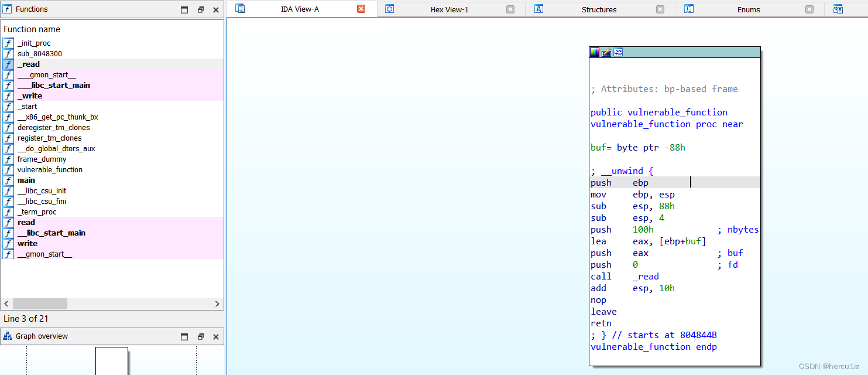This screenshot has width=868, height=375.
Task: Click the function icon beside frame_dummy
Action: pyautogui.click(x=8, y=159)
